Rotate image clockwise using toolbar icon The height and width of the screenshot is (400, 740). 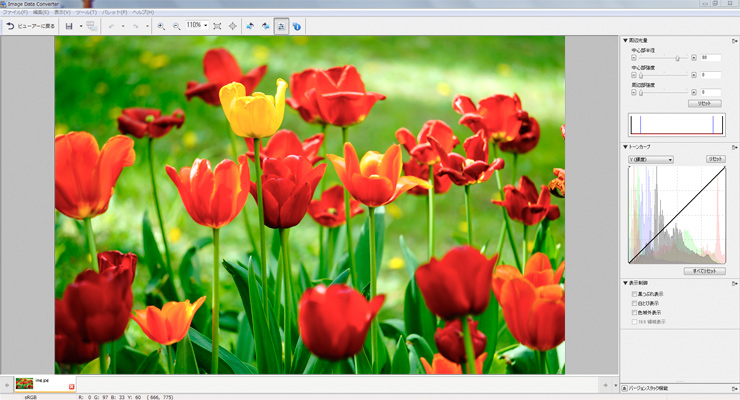(265, 26)
